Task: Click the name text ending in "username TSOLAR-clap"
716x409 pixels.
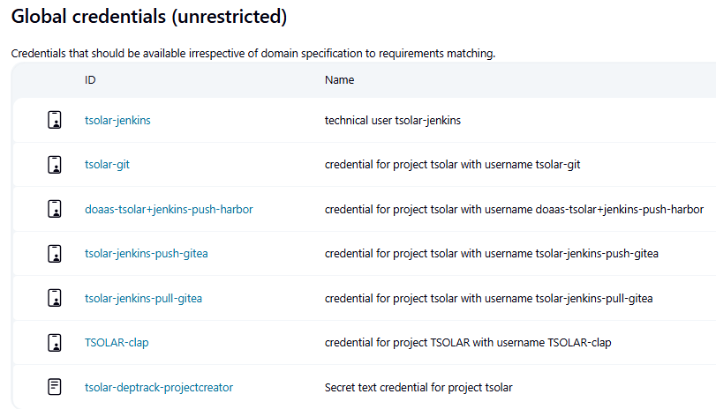Action: pos(468,342)
